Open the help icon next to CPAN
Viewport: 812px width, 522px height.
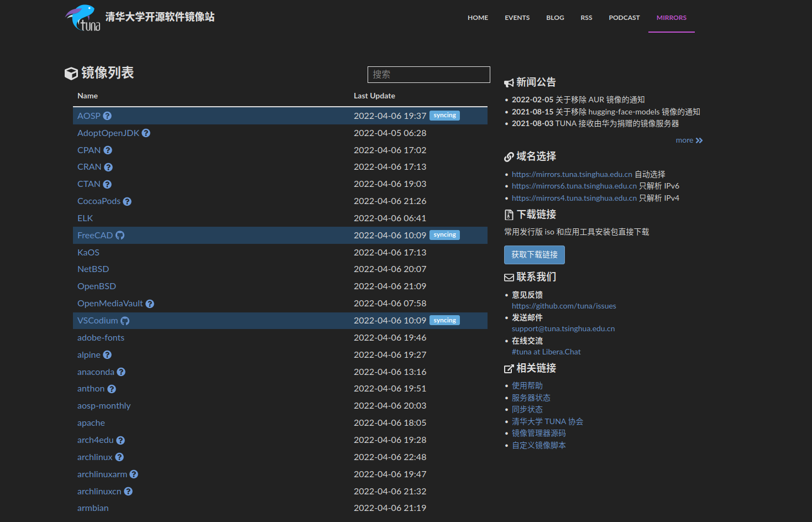coord(108,150)
